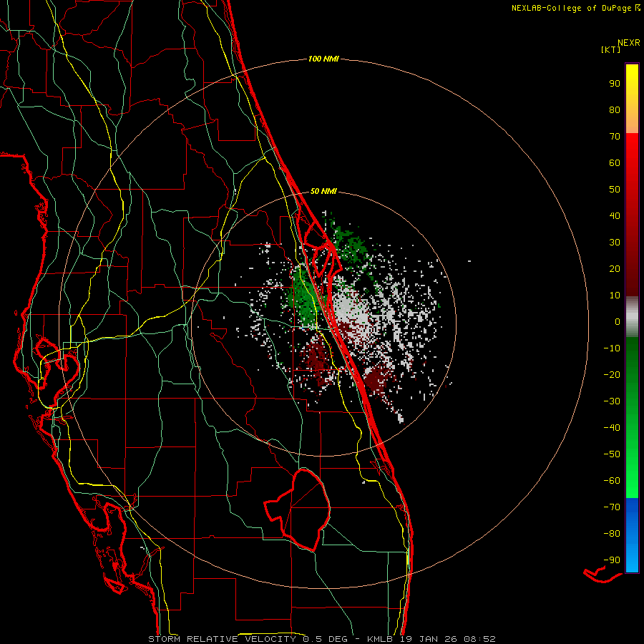Image resolution: width=644 pixels, height=644 pixels.
Task: Pick the blue -80 knot color band
Action: [x=632, y=533]
